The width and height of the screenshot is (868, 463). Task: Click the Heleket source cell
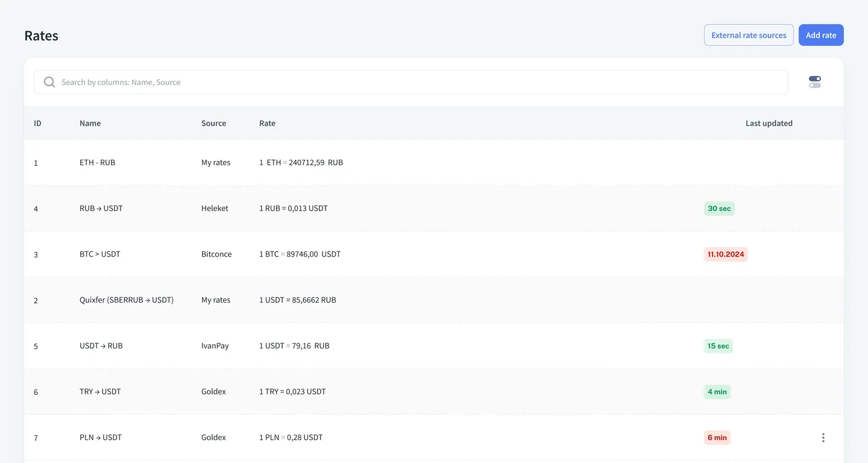point(215,209)
